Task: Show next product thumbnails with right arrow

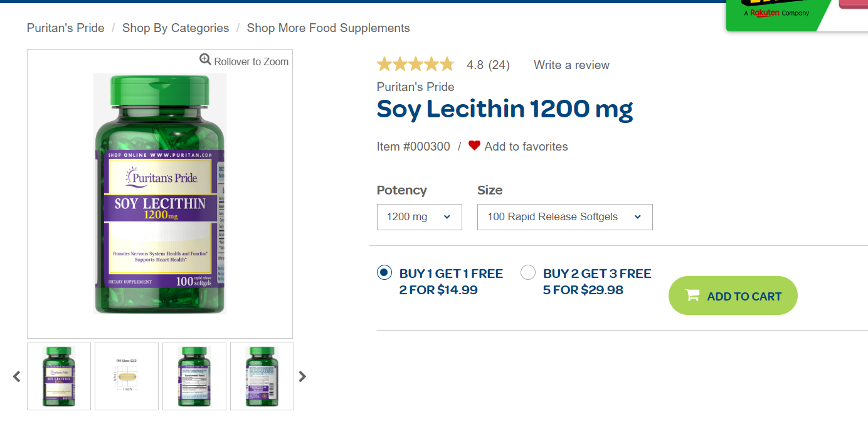Action: pyautogui.click(x=302, y=376)
